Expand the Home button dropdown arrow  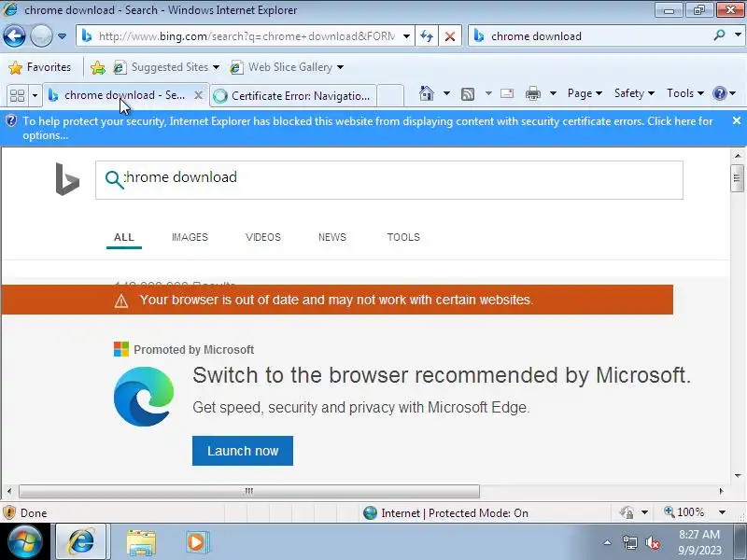446,93
